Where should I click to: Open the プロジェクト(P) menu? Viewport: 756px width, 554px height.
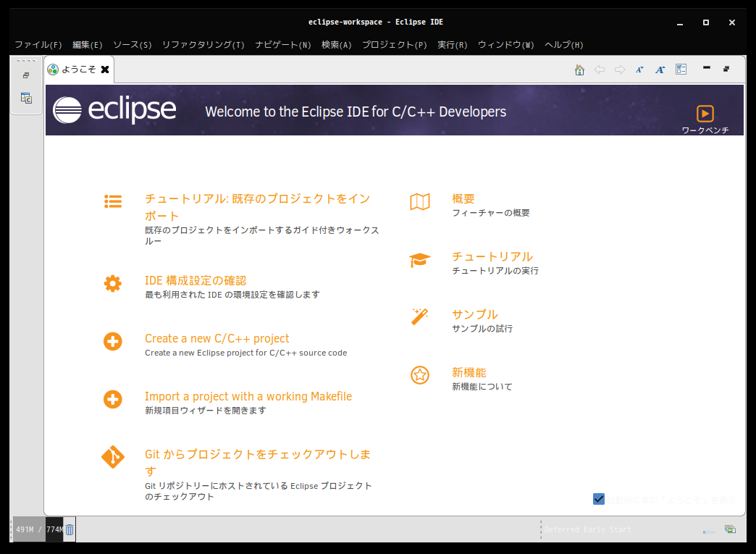tap(395, 45)
